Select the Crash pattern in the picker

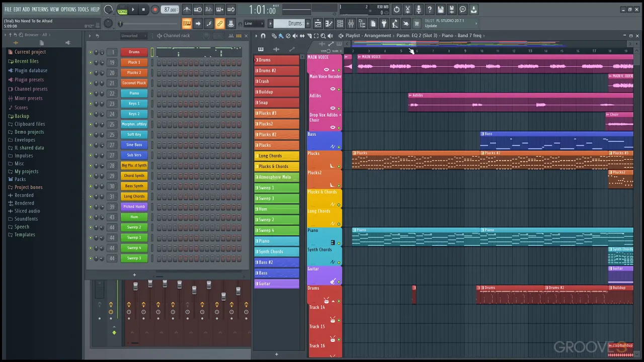point(276,81)
